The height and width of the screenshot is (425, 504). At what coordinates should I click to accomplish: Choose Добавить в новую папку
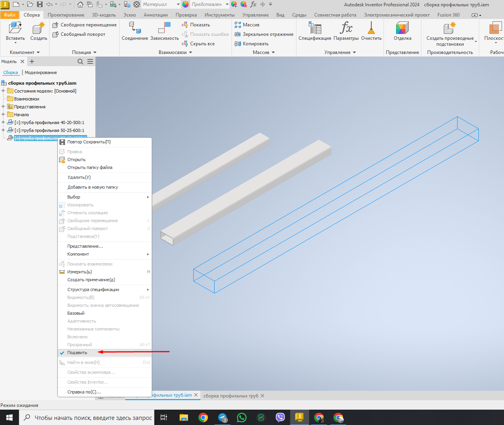105,187
